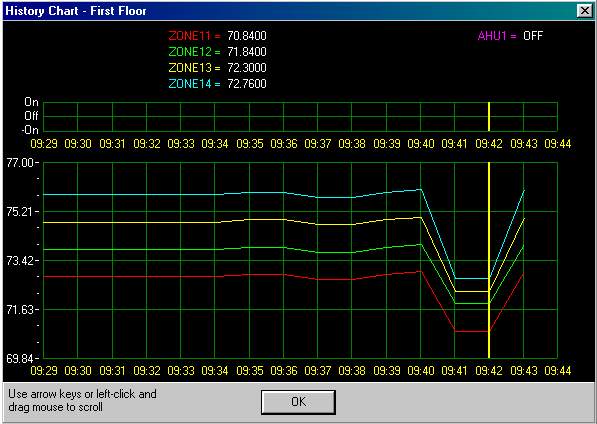Click the -On label of the status chart
The width and height of the screenshot is (597, 424).
click(x=30, y=130)
